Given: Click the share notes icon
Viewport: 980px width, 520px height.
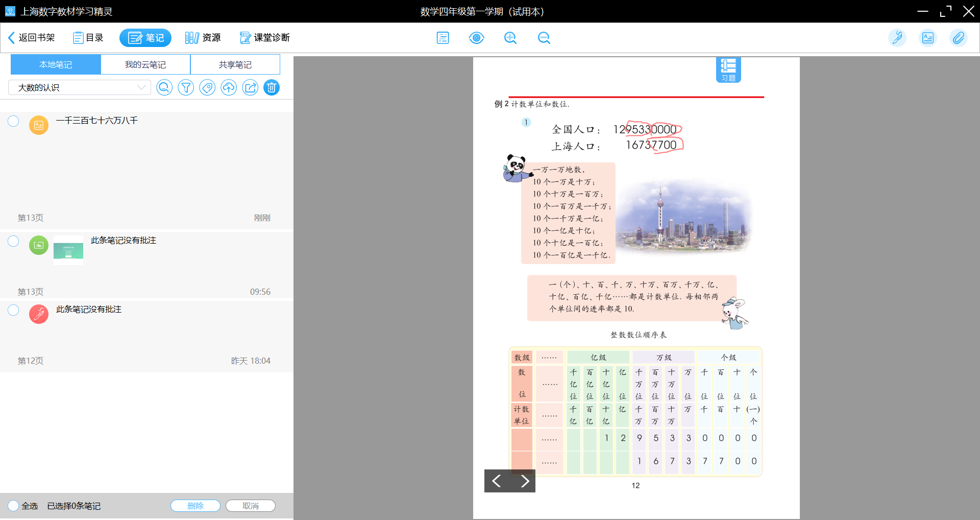Looking at the screenshot, I should click(x=250, y=88).
